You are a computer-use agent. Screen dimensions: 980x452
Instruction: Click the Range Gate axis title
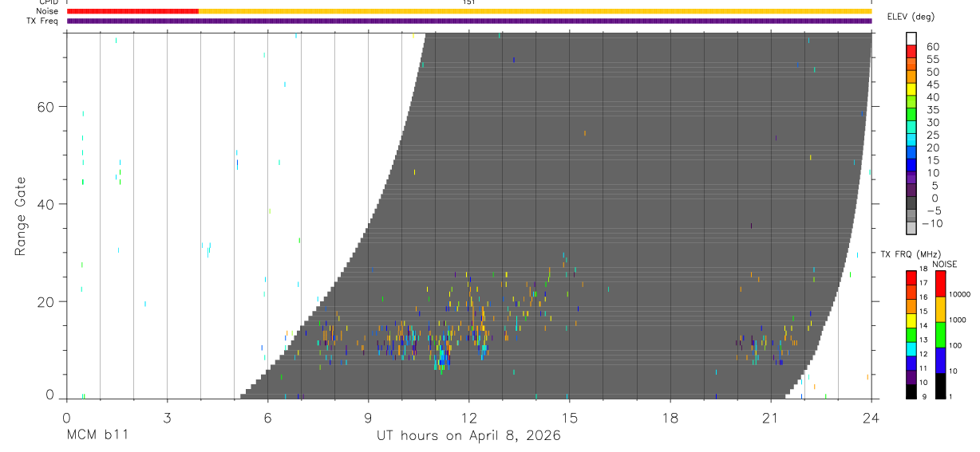(x=21, y=216)
